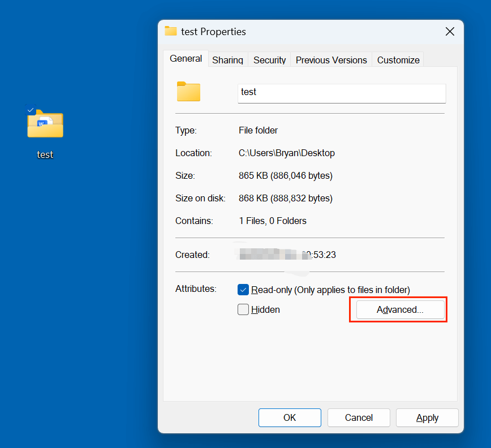This screenshot has height=448, width=491.
Task: Switch to the Sharing tab
Action: tap(227, 59)
